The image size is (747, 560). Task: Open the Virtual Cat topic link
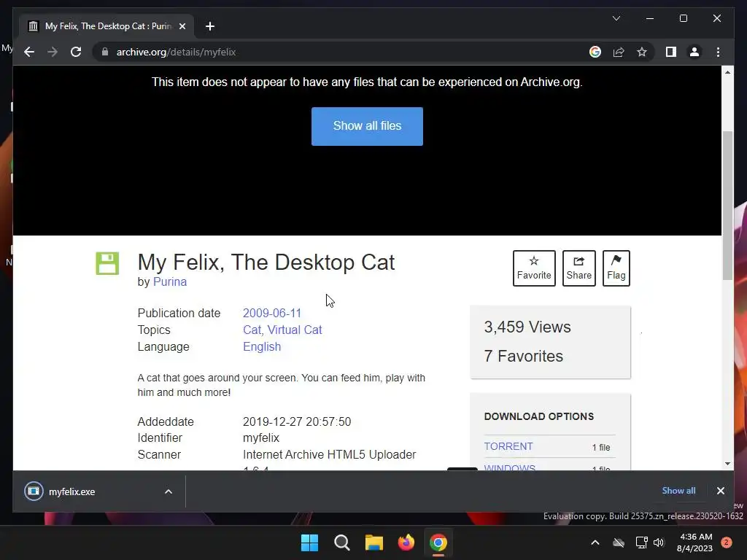point(295,330)
